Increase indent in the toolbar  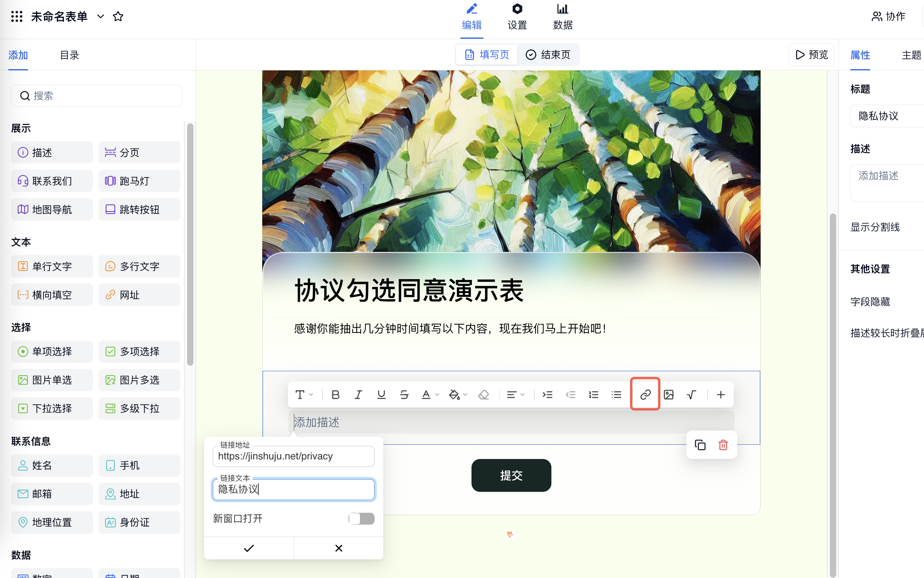[x=547, y=395]
